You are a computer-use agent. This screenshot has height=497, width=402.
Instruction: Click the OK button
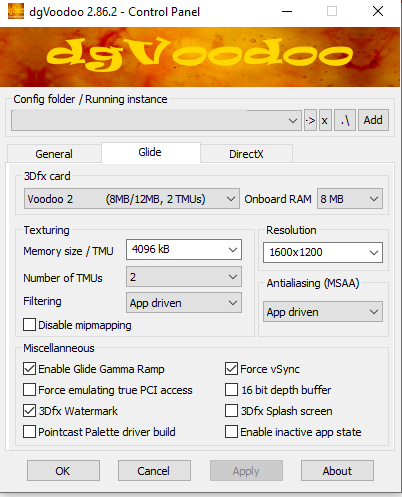click(63, 471)
